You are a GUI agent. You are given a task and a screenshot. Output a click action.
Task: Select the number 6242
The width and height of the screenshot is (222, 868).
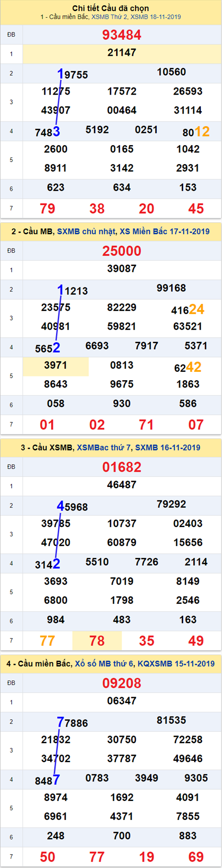click(188, 368)
